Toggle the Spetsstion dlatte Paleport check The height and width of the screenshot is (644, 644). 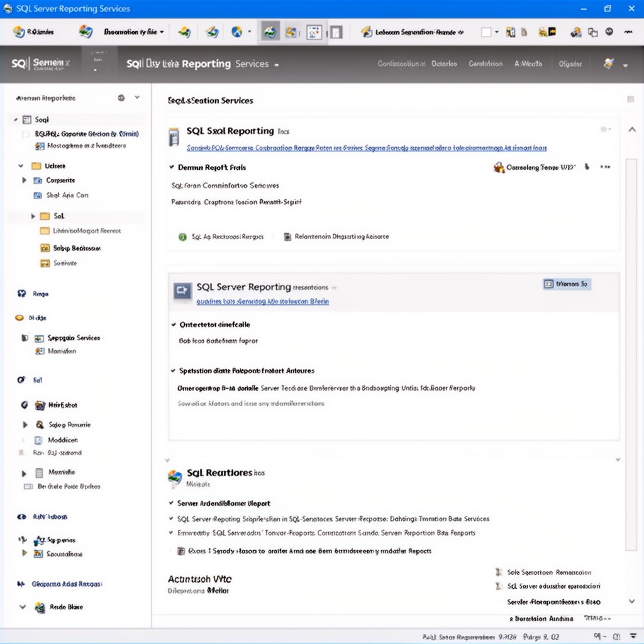(x=173, y=370)
